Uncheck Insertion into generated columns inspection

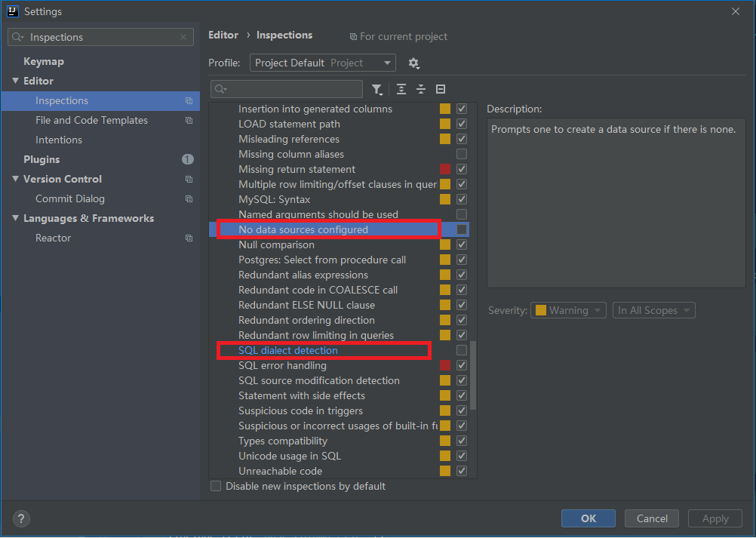coord(462,109)
